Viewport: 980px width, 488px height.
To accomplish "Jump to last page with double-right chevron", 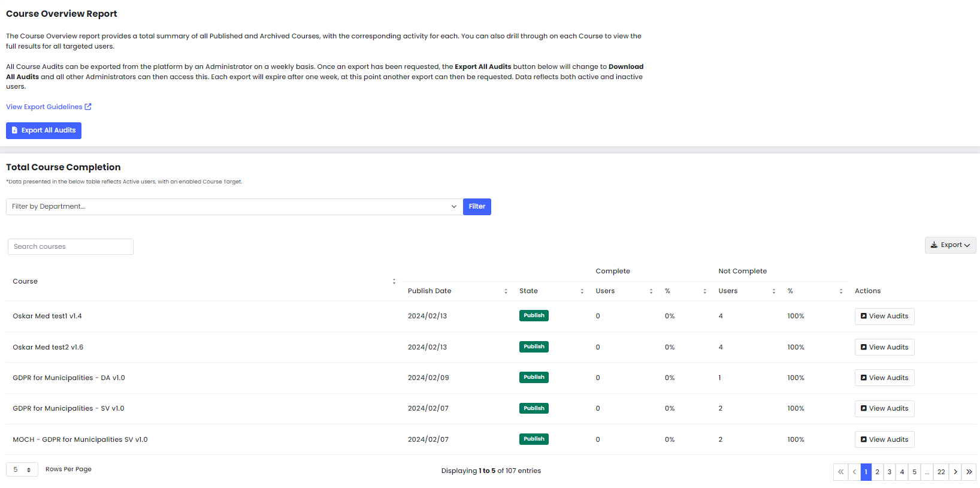I will pyautogui.click(x=969, y=472).
